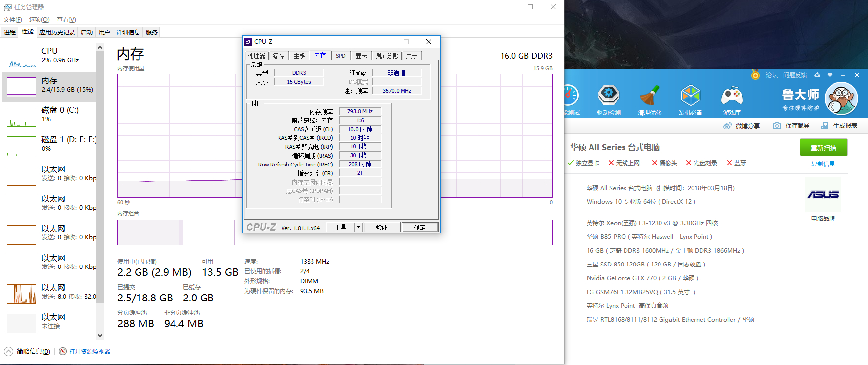Viewport: 868px width, 365px height.
Task: Click the 793.8 MHz 内存频率 value field
Action: pos(360,111)
